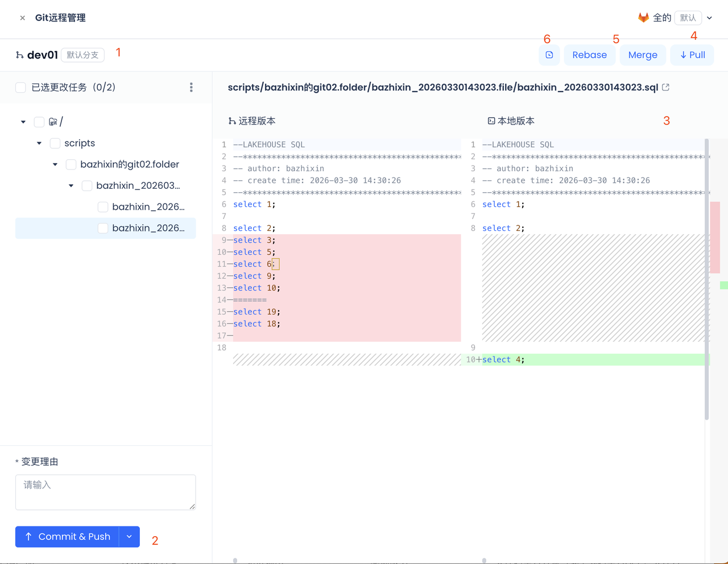Open the Commit & Push dropdown arrow
Image resolution: width=728 pixels, height=564 pixels.
click(x=129, y=537)
